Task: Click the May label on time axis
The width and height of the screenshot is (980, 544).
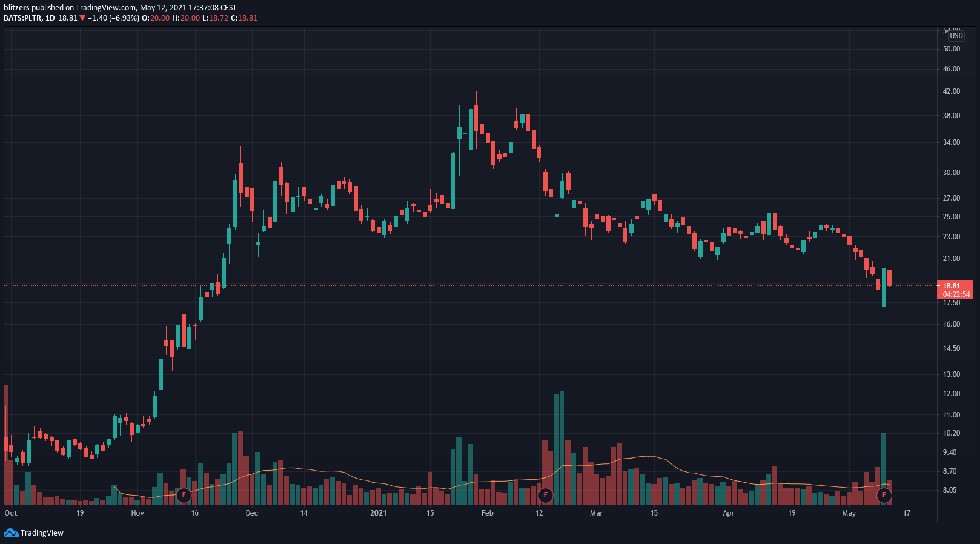Action: click(x=849, y=513)
